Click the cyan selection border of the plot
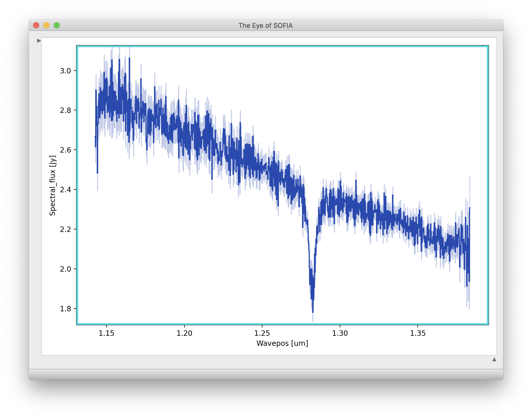This screenshot has height=418, width=532. pyautogui.click(x=258, y=47)
